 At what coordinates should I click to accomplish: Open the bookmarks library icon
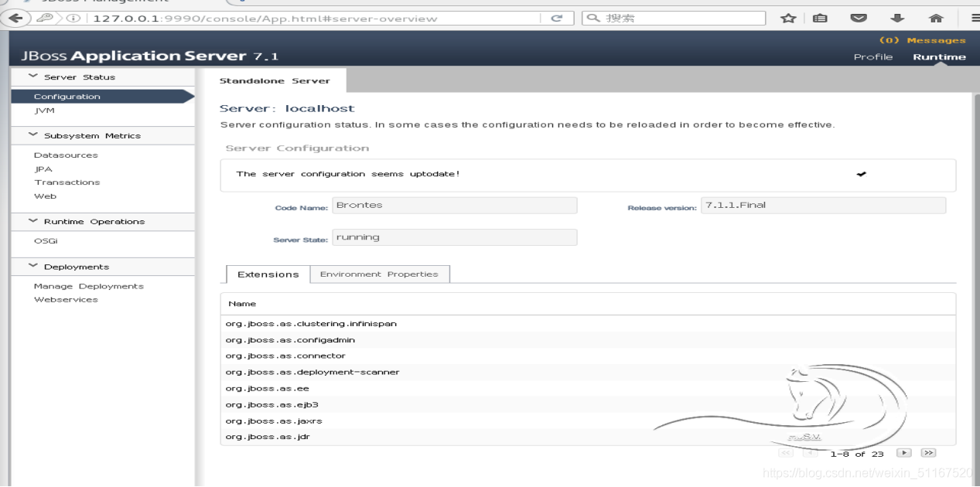tap(820, 18)
